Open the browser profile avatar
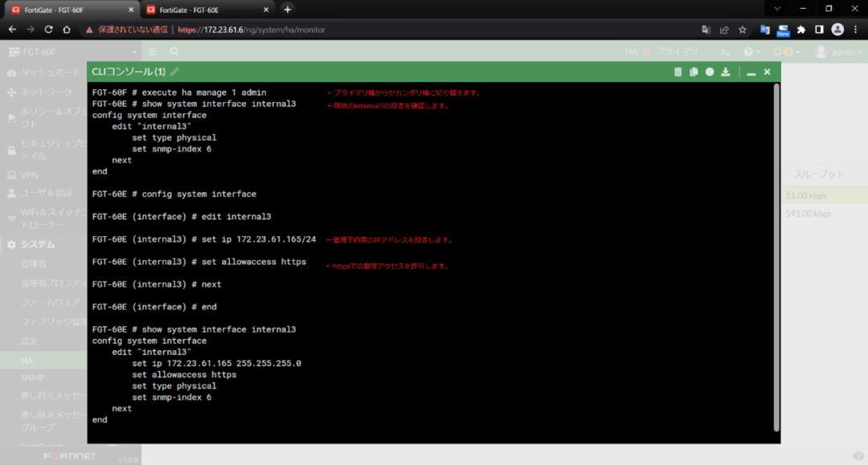The height and width of the screenshot is (465, 868). click(x=837, y=30)
